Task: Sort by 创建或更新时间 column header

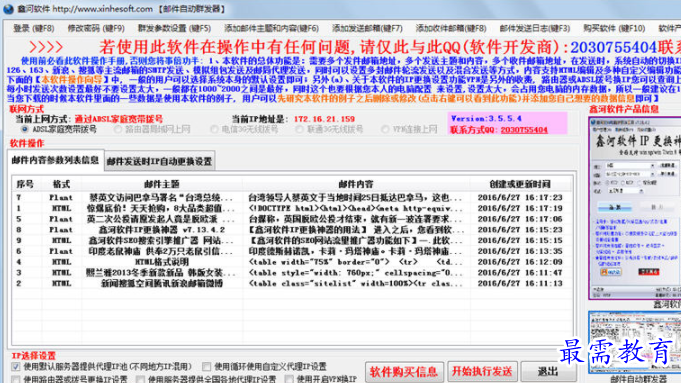Action: [x=520, y=184]
